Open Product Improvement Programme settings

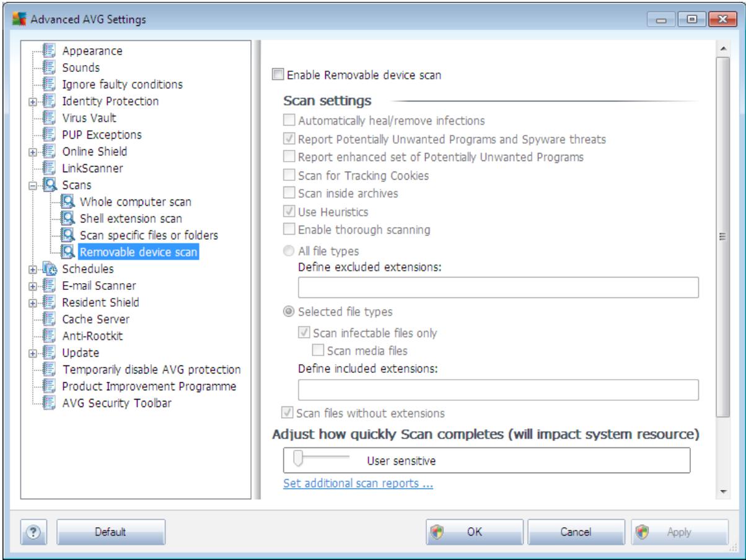[149, 387]
